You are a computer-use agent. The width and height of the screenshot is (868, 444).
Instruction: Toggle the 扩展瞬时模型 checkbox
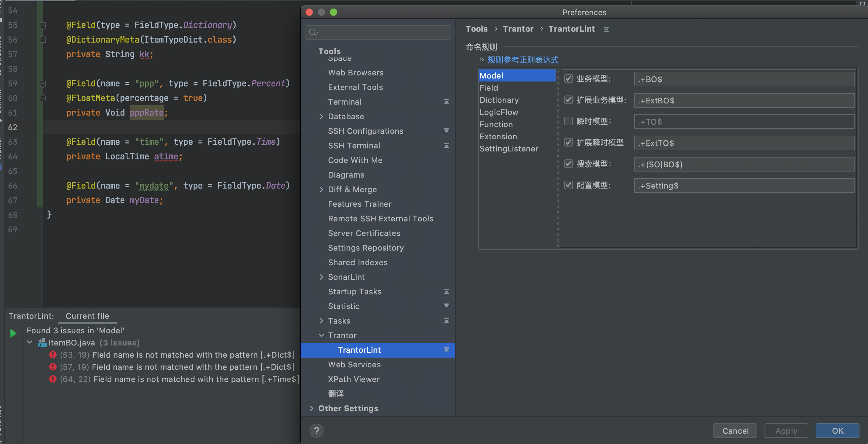(569, 142)
